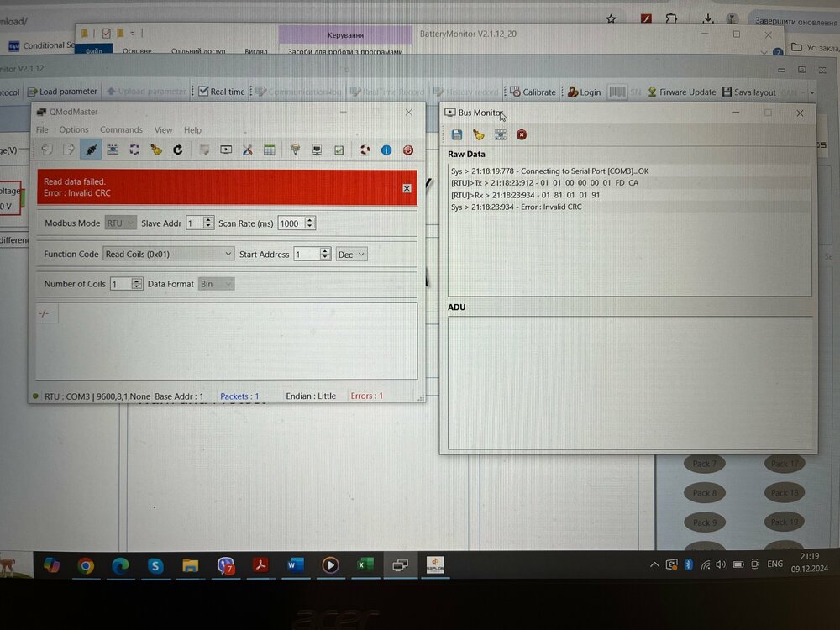Open Bus Monitor from QModMaster toolbar icon
Viewport: 840px width, 630px height.
[x=226, y=150]
